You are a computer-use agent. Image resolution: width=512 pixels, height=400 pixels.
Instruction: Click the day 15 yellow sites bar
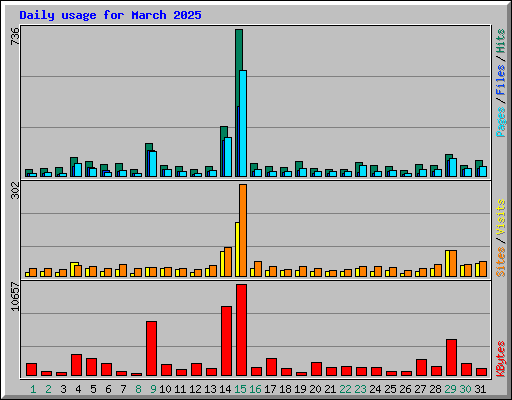point(237,249)
